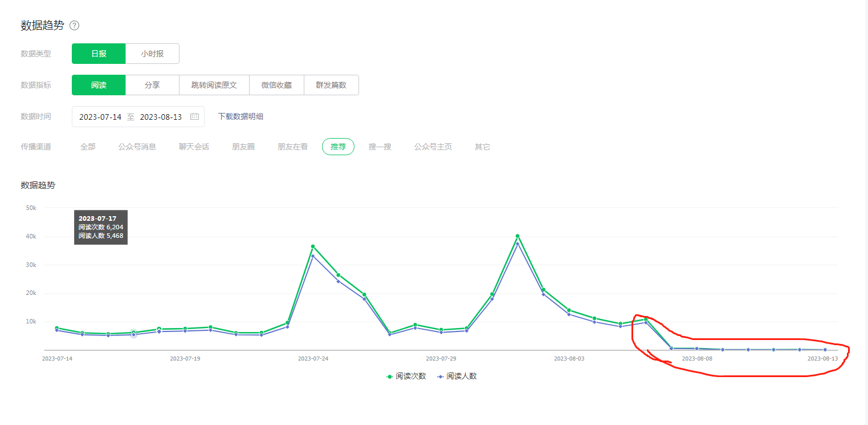Click the 10k y-axis label
Viewport: 868px width, 425px height.
(x=31, y=322)
